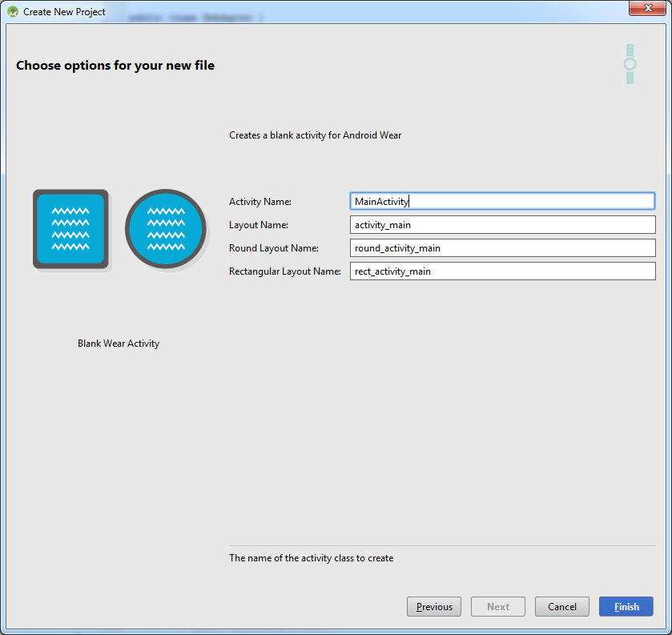The height and width of the screenshot is (635, 672).
Task: Click the 'Rectangular Layout Name:' label
Action: (x=285, y=271)
